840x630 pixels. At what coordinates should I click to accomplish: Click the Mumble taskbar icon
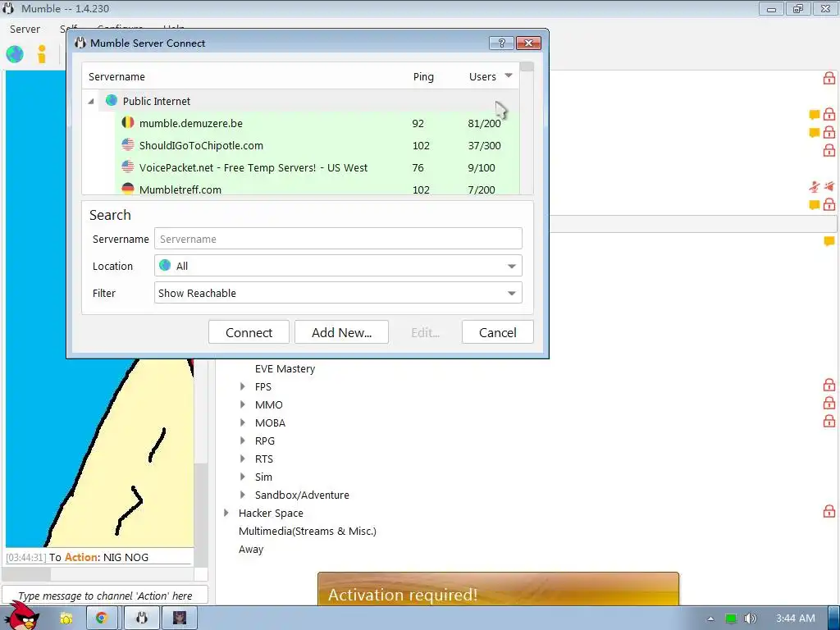pyautogui.click(x=141, y=619)
